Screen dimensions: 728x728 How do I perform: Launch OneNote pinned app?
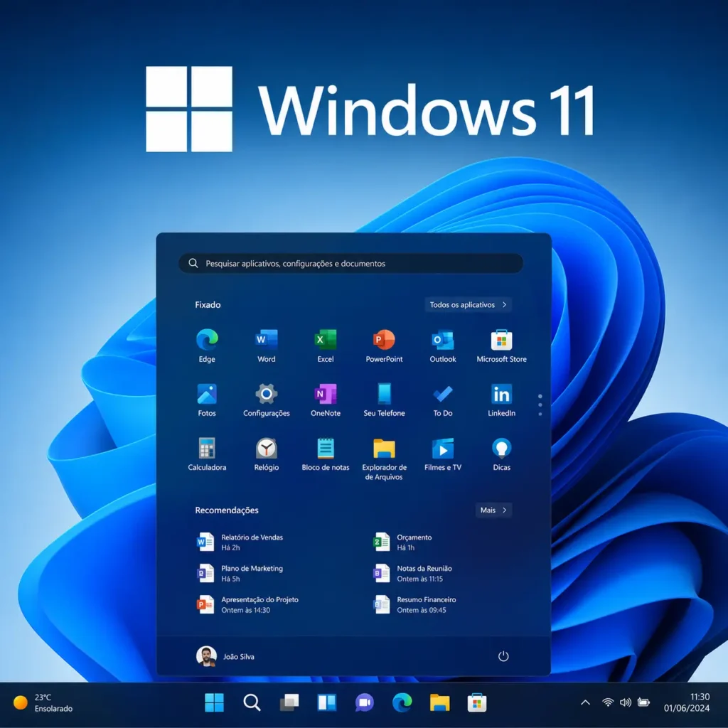click(x=326, y=400)
